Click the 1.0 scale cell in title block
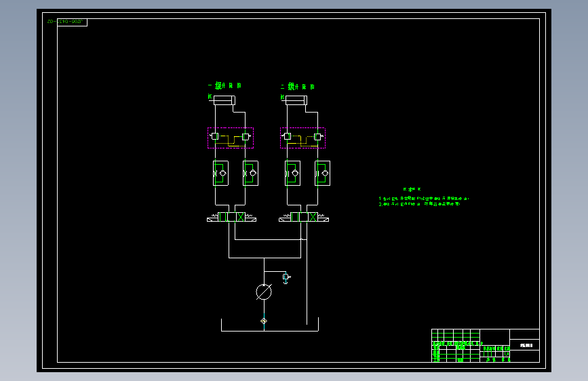 [507, 354]
